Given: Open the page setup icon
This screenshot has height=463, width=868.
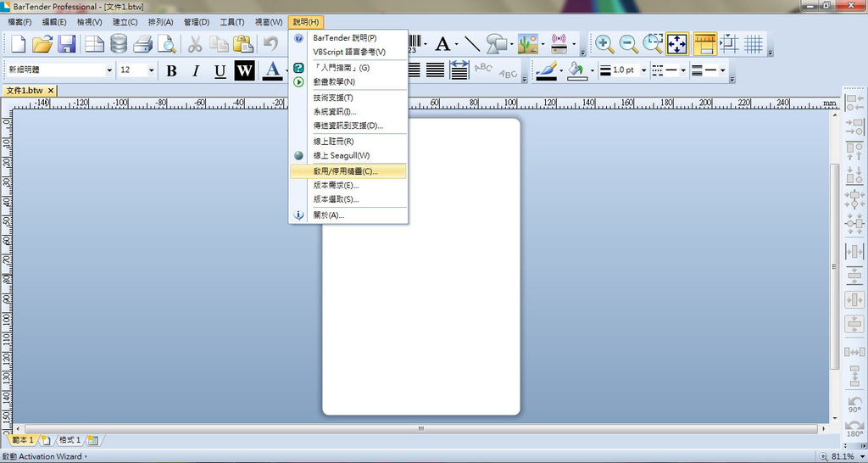Looking at the screenshot, I should pyautogui.click(x=94, y=44).
